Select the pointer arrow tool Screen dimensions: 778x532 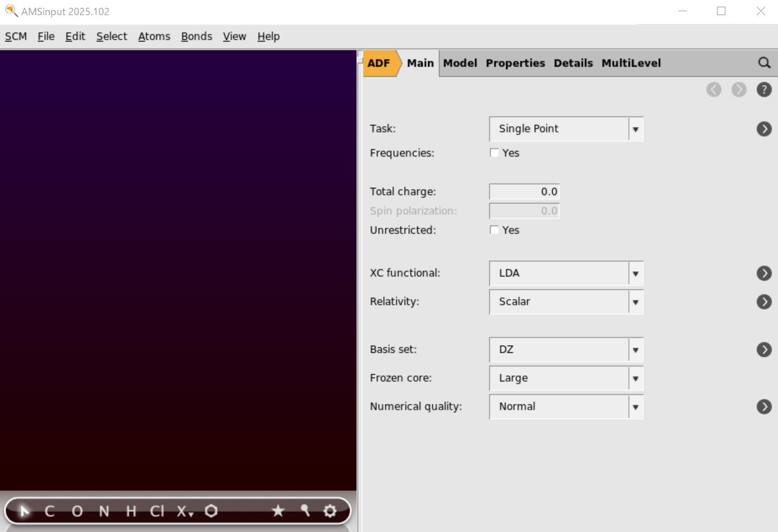(24, 511)
